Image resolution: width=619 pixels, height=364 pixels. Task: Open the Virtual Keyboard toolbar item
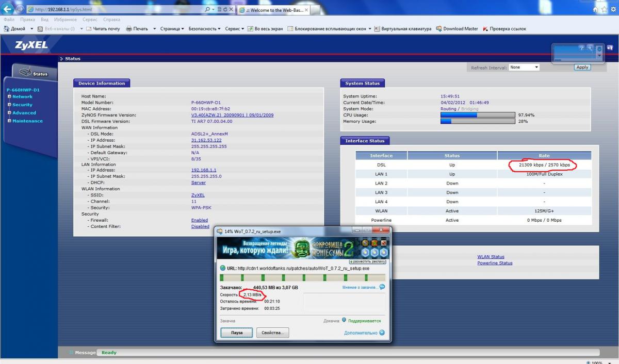377,29
